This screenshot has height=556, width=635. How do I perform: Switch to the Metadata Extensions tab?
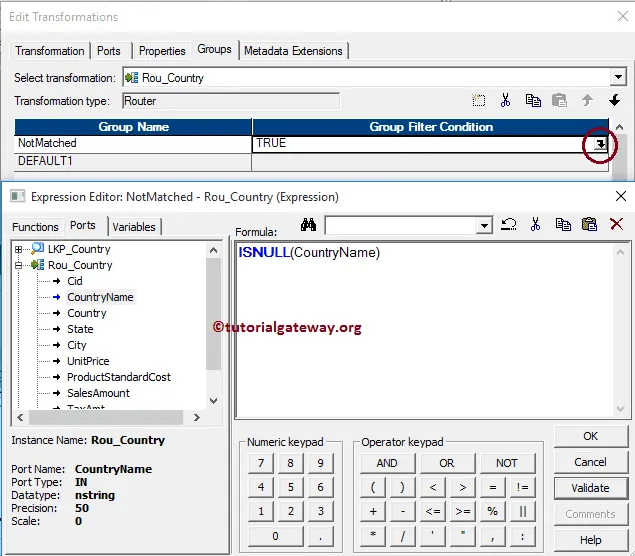point(293,51)
